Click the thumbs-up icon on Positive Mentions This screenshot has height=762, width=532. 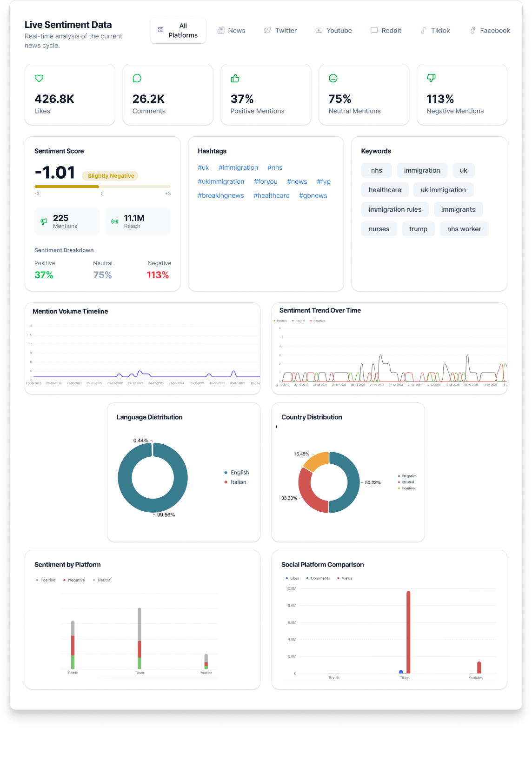point(235,78)
